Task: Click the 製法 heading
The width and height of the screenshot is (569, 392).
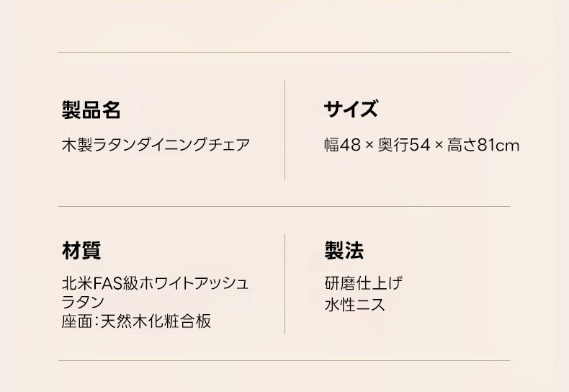Action: coord(344,251)
